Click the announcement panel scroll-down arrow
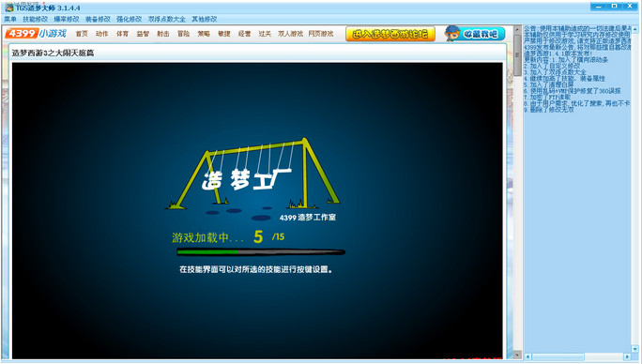This screenshot has height=364, width=642. (634, 349)
